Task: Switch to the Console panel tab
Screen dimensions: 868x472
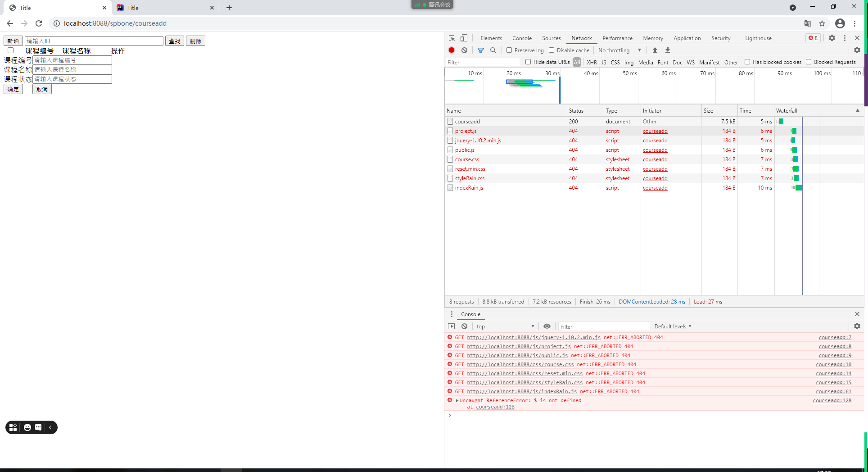Action: point(521,38)
